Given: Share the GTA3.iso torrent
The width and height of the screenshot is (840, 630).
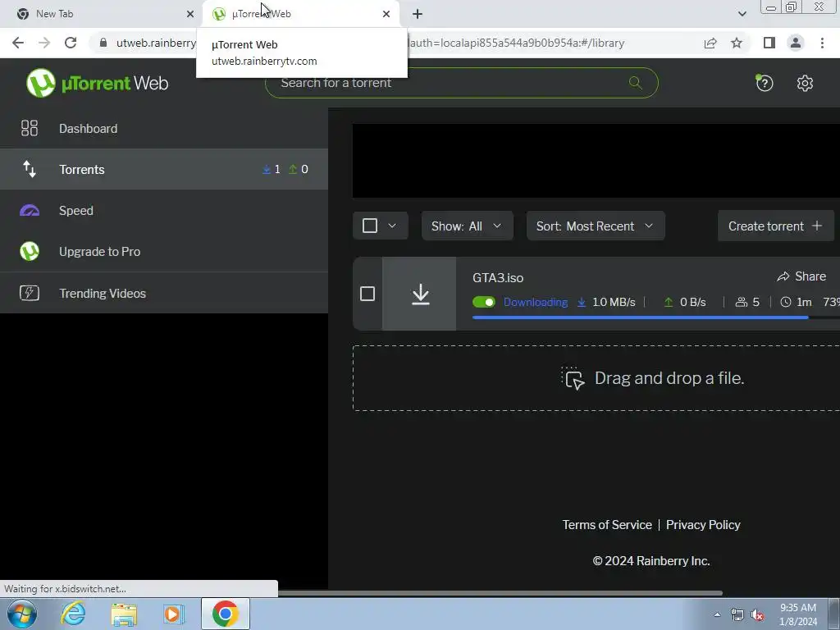Looking at the screenshot, I should [801, 276].
